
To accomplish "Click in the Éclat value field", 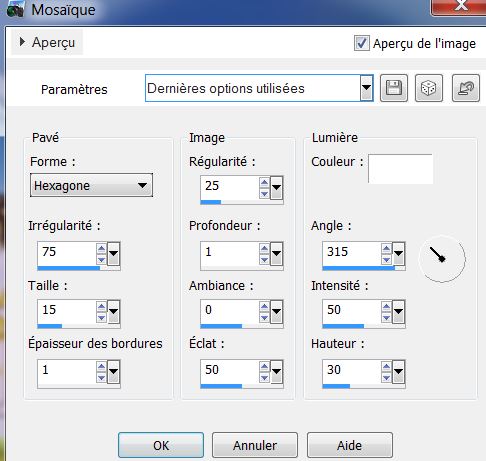I will pyautogui.click(x=230, y=370).
